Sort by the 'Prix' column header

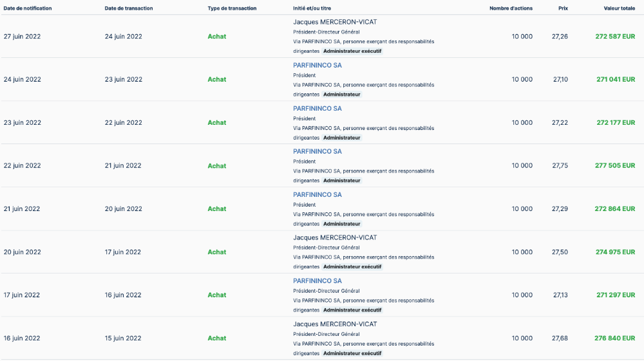pyautogui.click(x=563, y=8)
